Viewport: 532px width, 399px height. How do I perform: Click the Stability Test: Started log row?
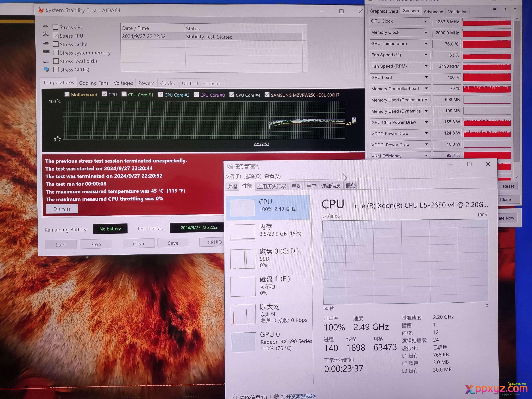pyautogui.click(x=212, y=37)
